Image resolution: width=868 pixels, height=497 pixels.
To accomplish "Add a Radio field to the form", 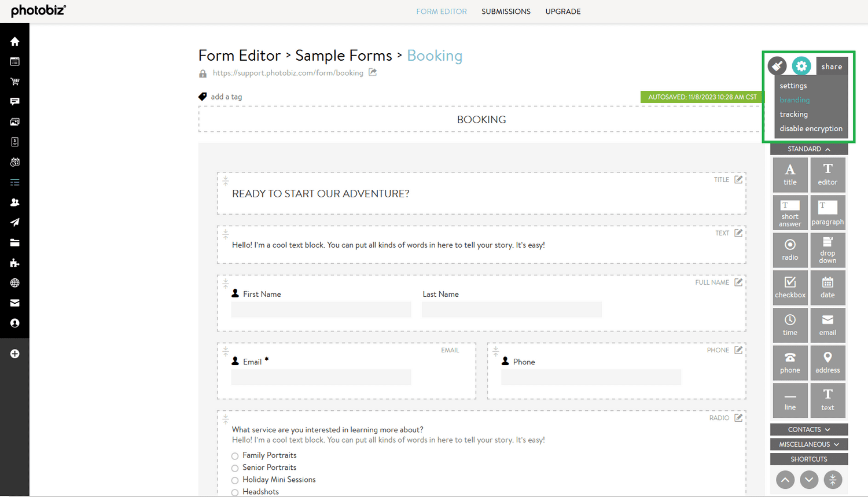I will 790,250.
